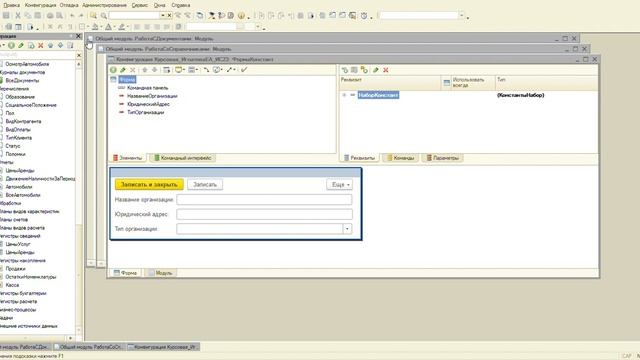The width and height of the screenshot is (640, 360).
Task: Click the red delete X in configuration panel
Action: tap(40, 45)
